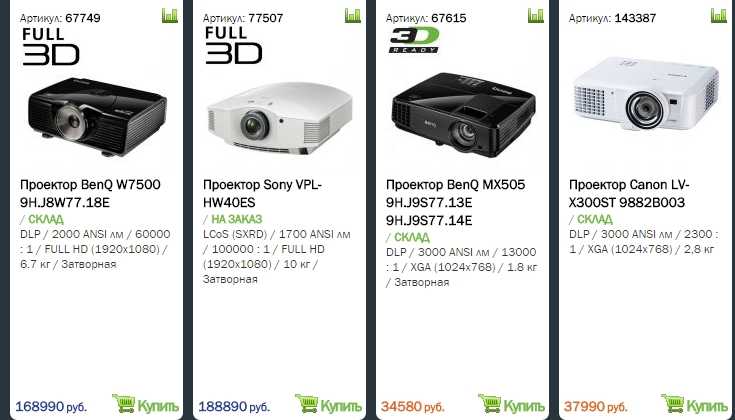Open the Проектор BenQ W7500 title link
The width and height of the screenshot is (735, 420).
90,193
